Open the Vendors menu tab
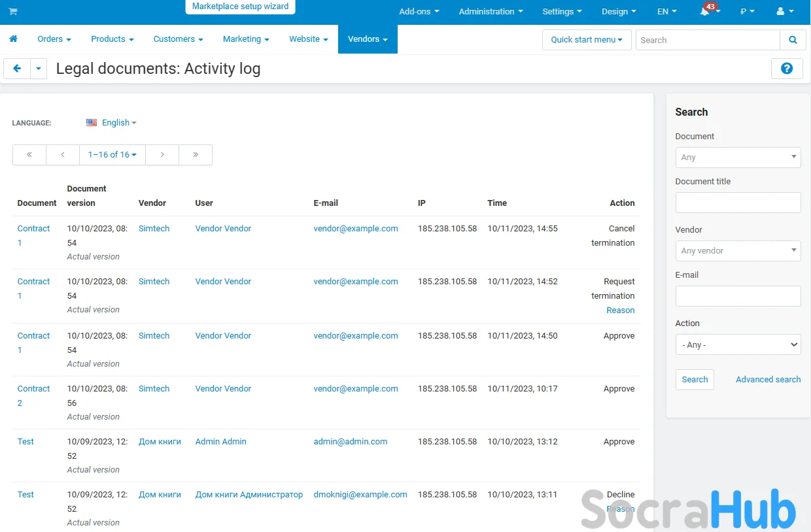811x532 pixels. pos(368,39)
